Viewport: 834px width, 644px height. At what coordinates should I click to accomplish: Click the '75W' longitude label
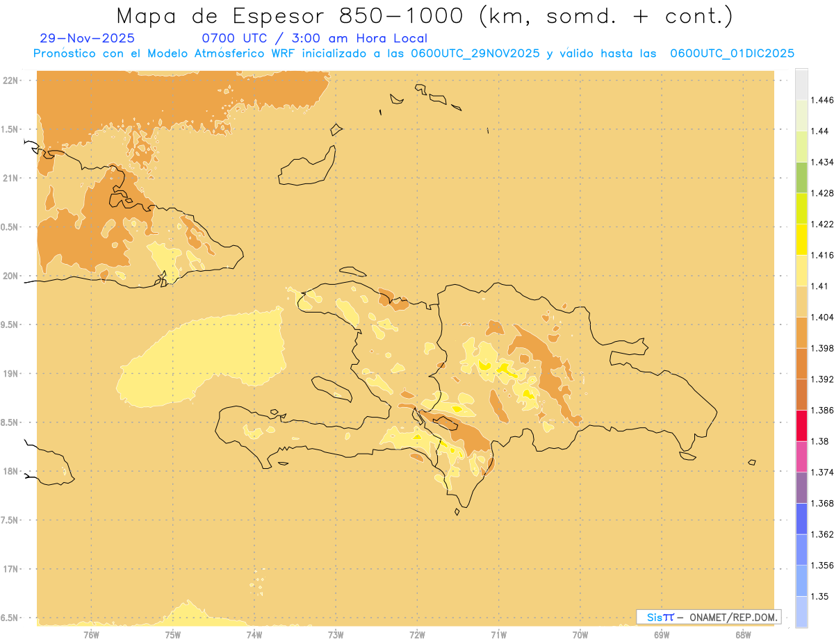173,635
